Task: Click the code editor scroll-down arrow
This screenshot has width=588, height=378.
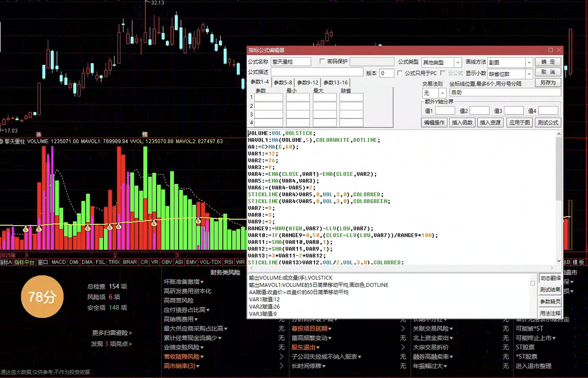Action: [559, 261]
